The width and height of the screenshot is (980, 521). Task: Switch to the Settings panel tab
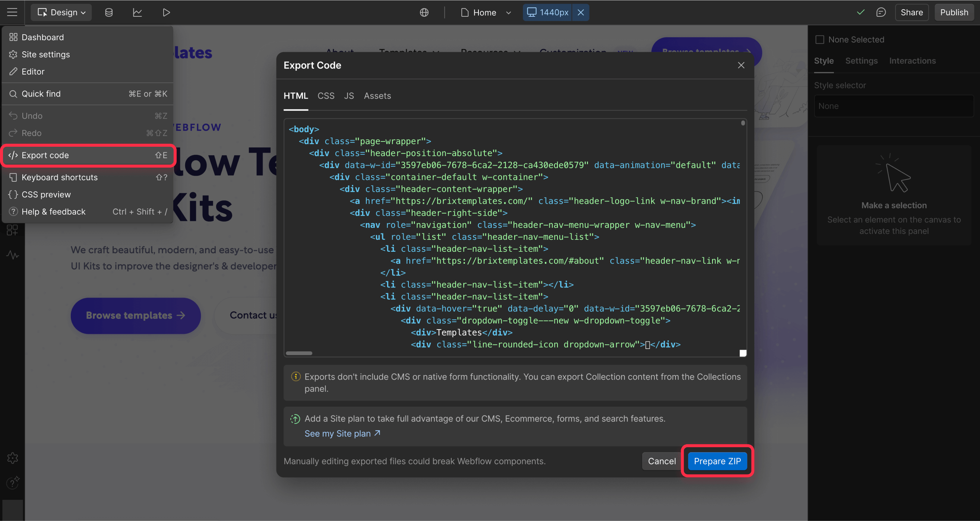pyautogui.click(x=861, y=61)
